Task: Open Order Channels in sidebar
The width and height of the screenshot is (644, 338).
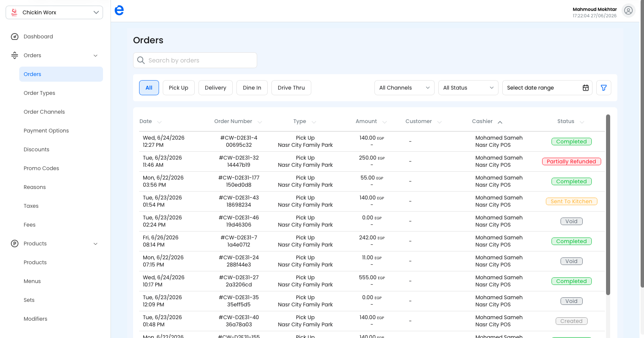Action: [x=44, y=112]
